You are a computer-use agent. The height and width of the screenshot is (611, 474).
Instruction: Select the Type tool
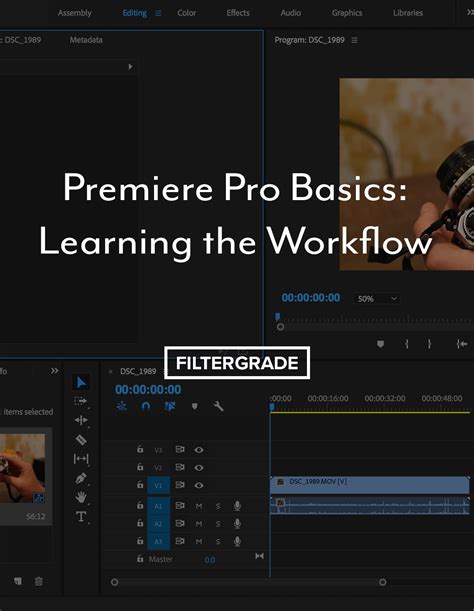(x=81, y=517)
